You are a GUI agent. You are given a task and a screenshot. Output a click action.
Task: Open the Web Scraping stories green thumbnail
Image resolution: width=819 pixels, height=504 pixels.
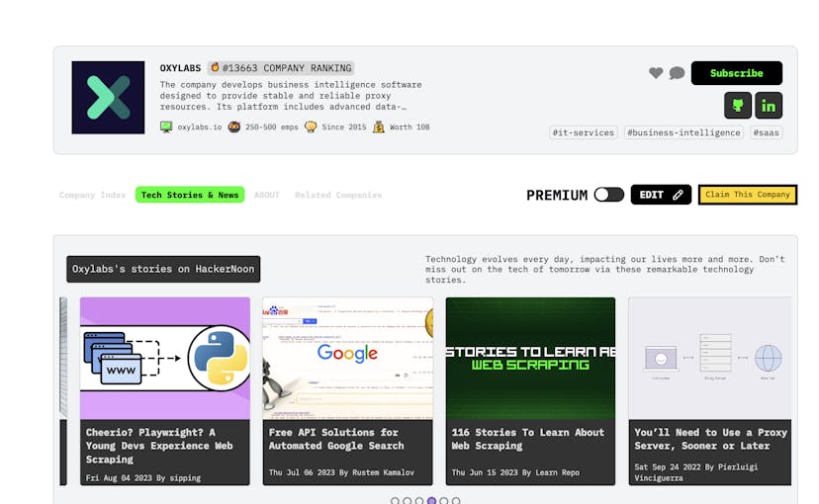[531, 359]
